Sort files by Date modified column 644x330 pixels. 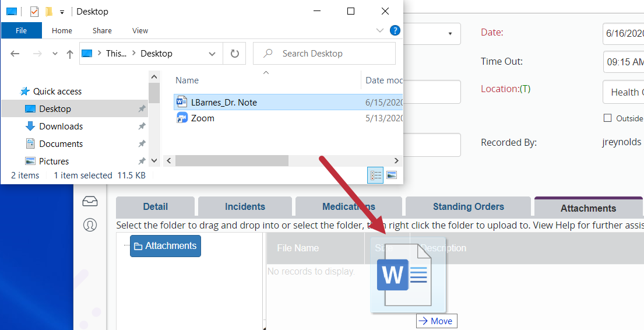[x=383, y=80]
